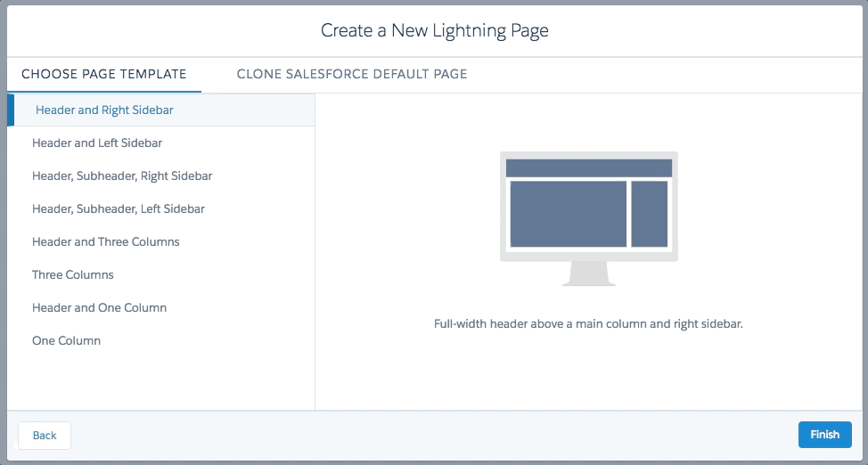868x465 pixels.
Task: Switch to the Choose Page Template tab
Action: pyautogui.click(x=103, y=74)
